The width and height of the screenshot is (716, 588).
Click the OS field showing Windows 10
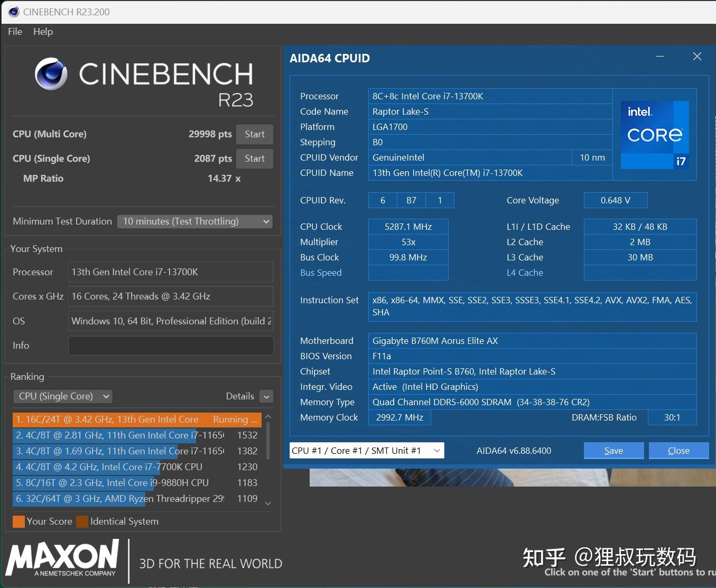click(171, 321)
